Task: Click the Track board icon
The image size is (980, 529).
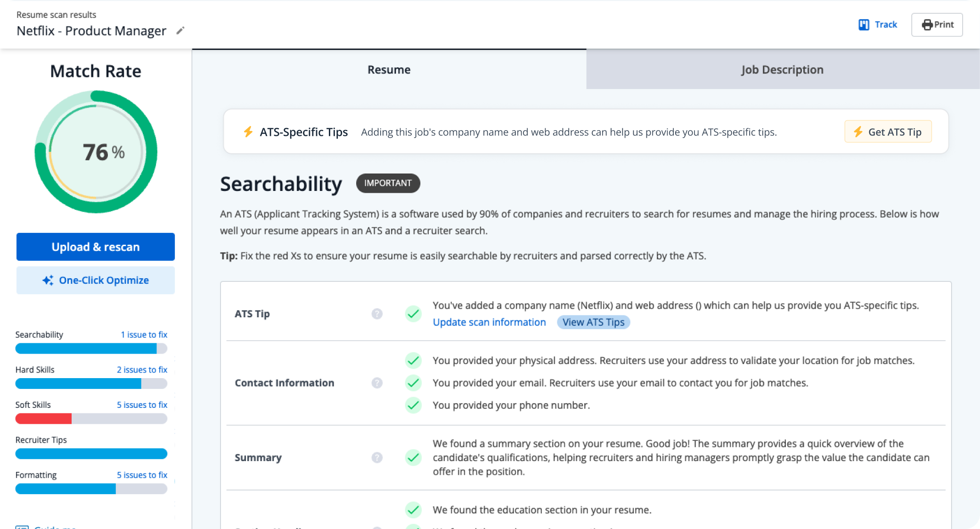Action: (x=864, y=25)
